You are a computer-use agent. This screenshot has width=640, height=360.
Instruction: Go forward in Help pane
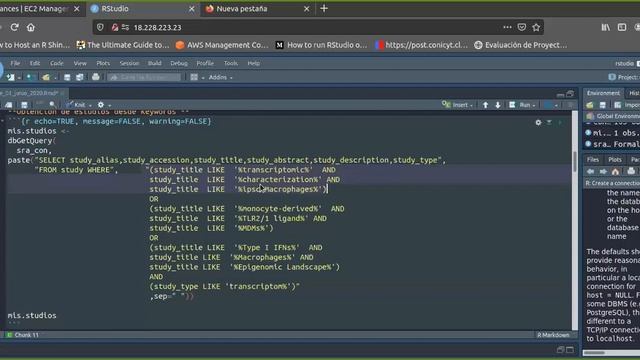[603, 171]
